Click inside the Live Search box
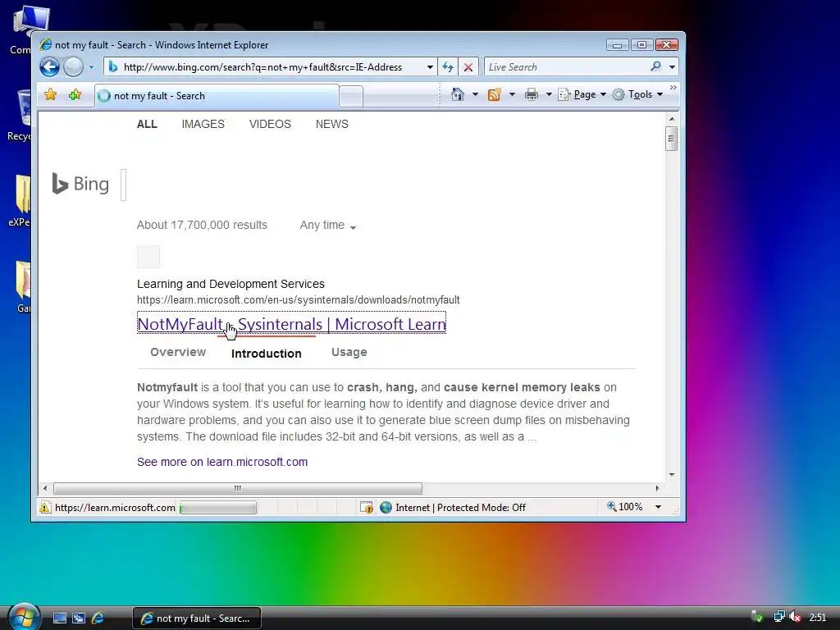Screen dimensions: 840x630 pyautogui.click(x=566, y=67)
